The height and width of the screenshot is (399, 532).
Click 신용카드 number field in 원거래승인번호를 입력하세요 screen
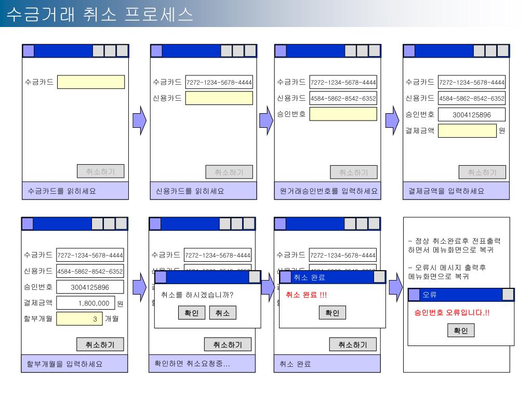(343, 98)
